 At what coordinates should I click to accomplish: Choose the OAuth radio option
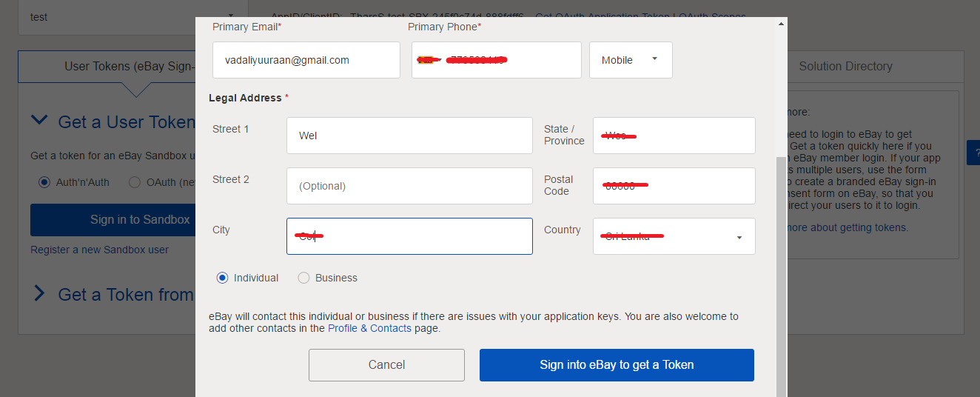pyautogui.click(x=134, y=181)
